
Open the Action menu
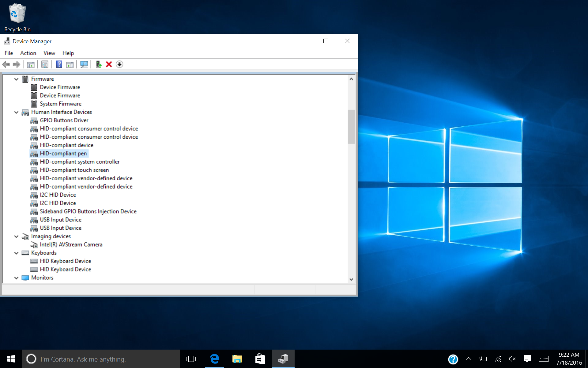28,53
